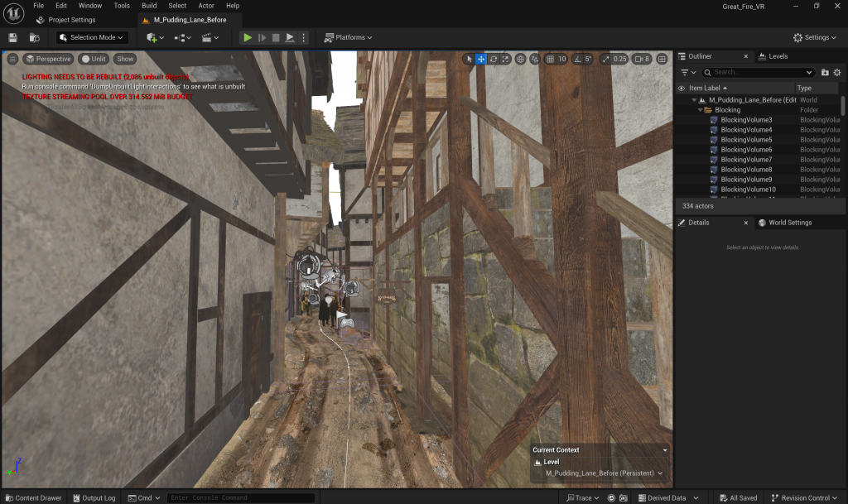Open the viewport Show flags menu
The height and width of the screenshot is (504, 848).
pos(125,59)
